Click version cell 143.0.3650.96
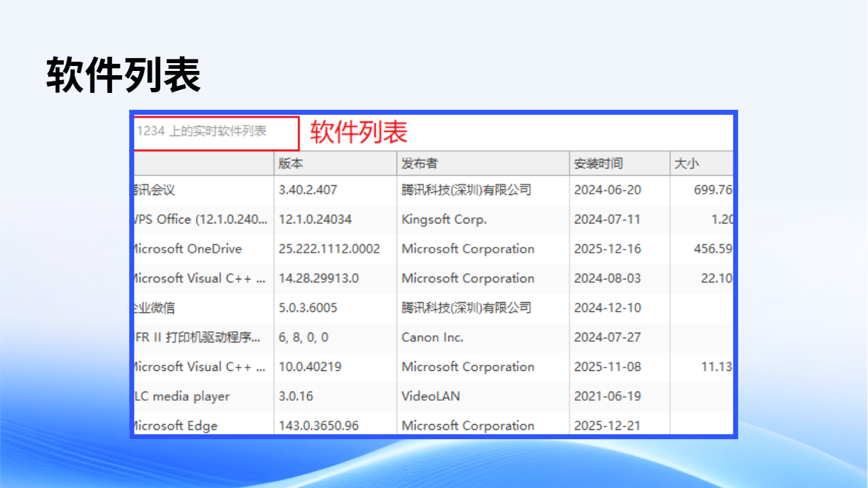868x488 pixels. tap(318, 426)
